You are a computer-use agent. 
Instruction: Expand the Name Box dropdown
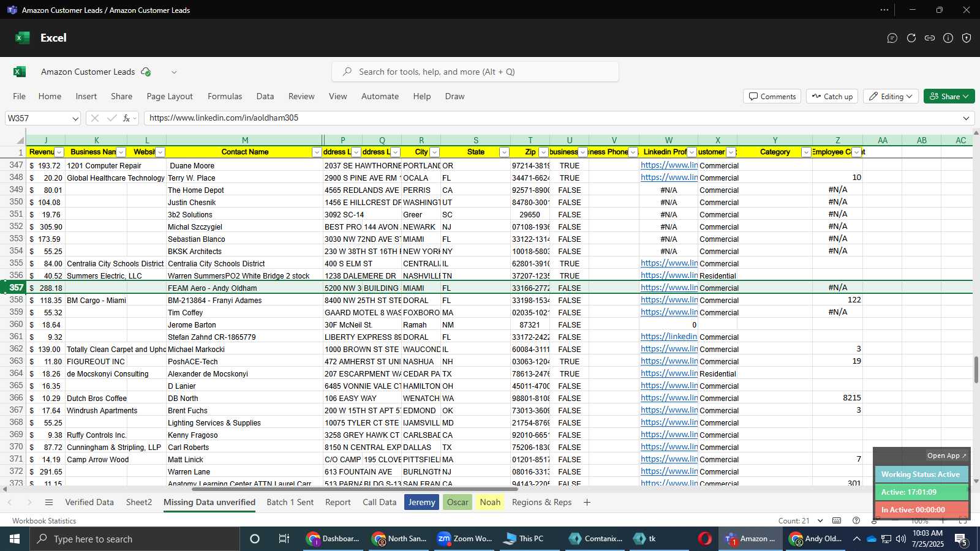(75, 118)
